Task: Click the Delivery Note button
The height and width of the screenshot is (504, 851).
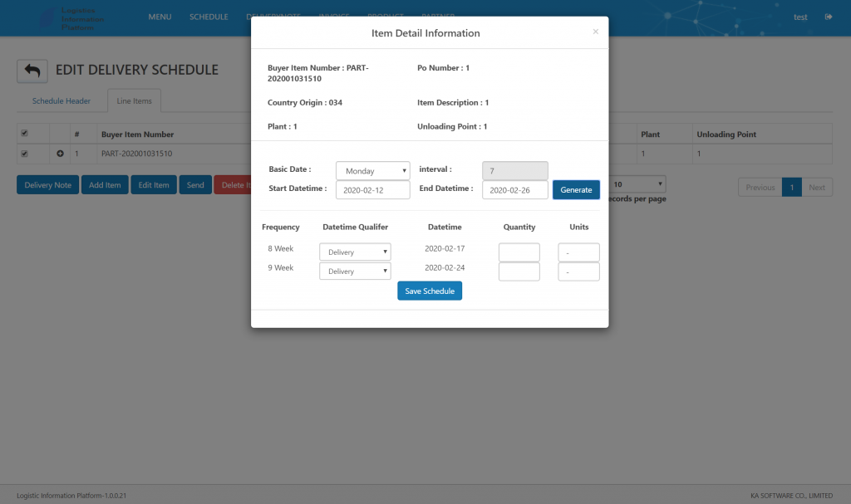Action: click(47, 185)
